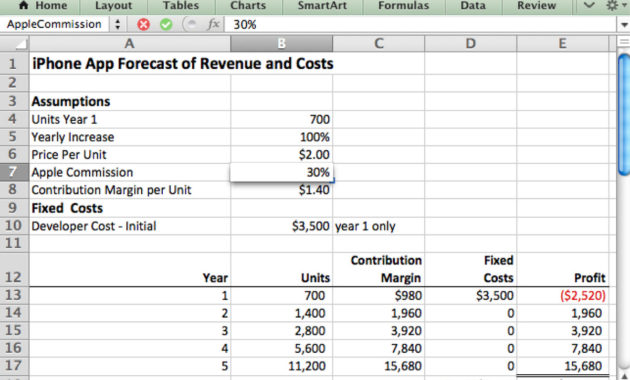Select all cells with corner triangle

pos(14,43)
